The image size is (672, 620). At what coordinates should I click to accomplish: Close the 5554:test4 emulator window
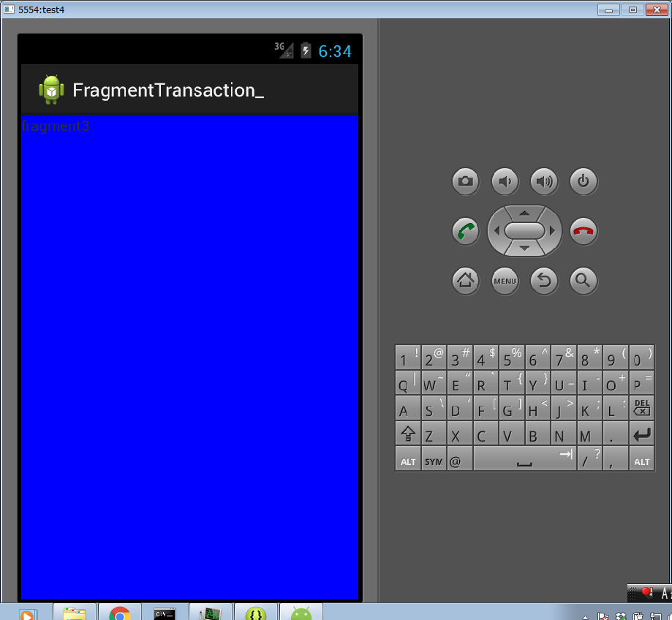(x=656, y=10)
